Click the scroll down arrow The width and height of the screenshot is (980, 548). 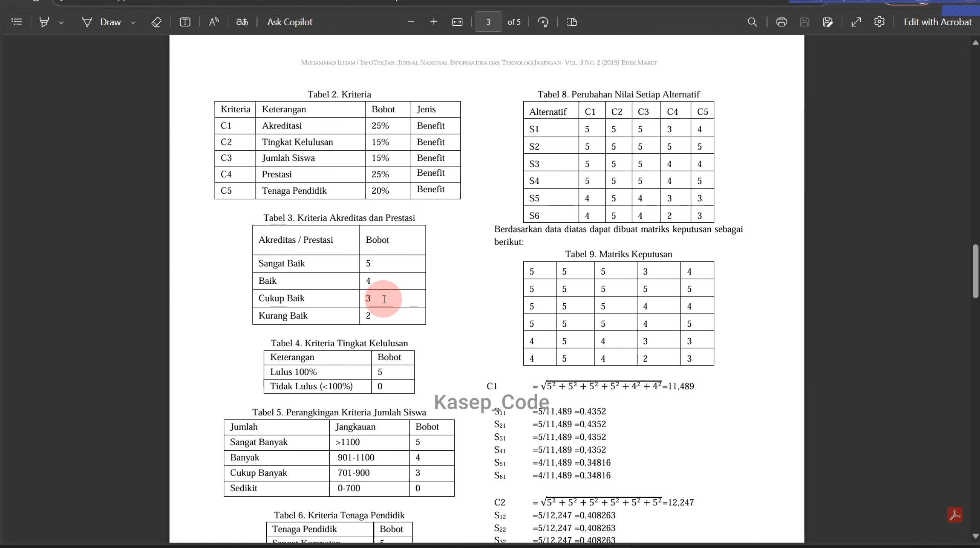click(x=975, y=536)
